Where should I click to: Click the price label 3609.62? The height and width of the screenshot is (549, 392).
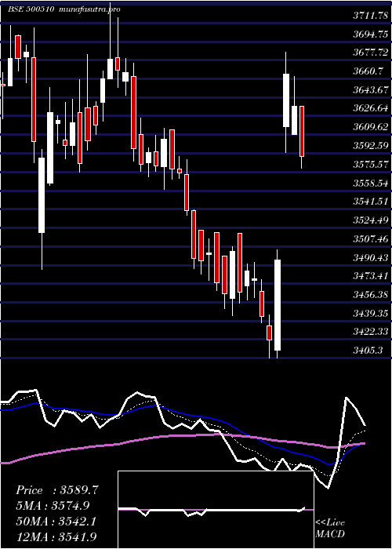[371, 127]
